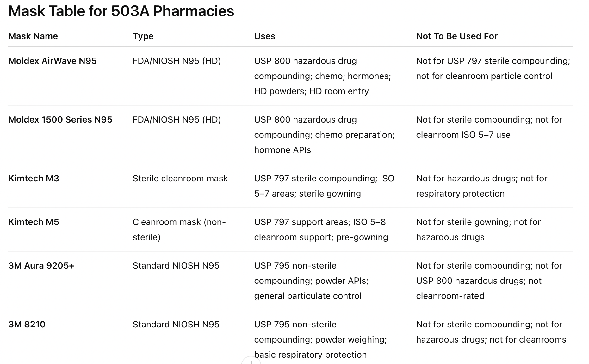
Task: Click the Mask Table for 503A Pharmacies heading
Action: point(121,11)
